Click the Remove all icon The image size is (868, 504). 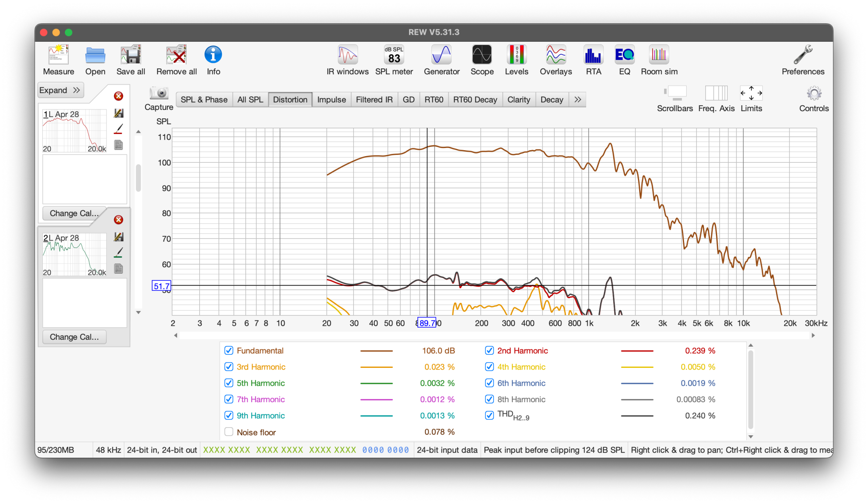[176, 55]
